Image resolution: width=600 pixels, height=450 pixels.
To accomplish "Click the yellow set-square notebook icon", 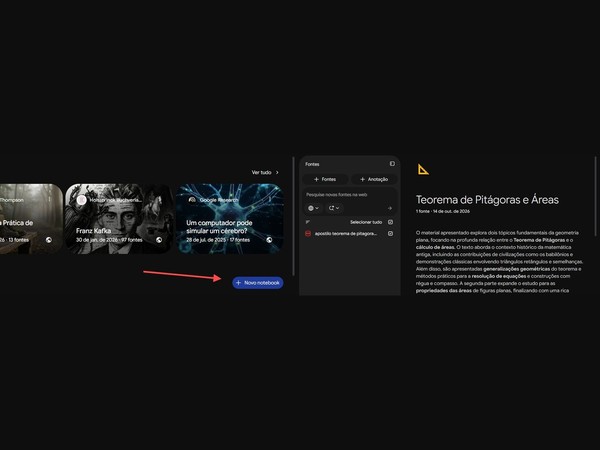I will (x=423, y=169).
